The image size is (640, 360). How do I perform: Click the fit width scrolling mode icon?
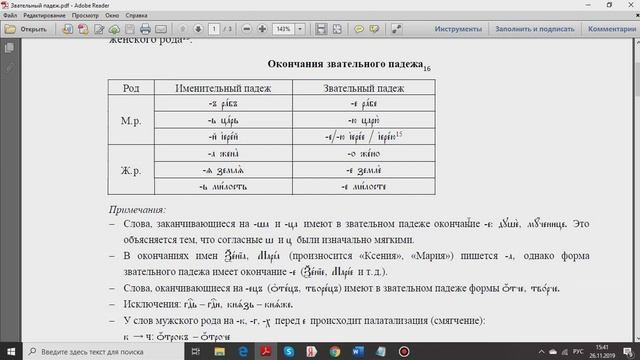pos(321,29)
